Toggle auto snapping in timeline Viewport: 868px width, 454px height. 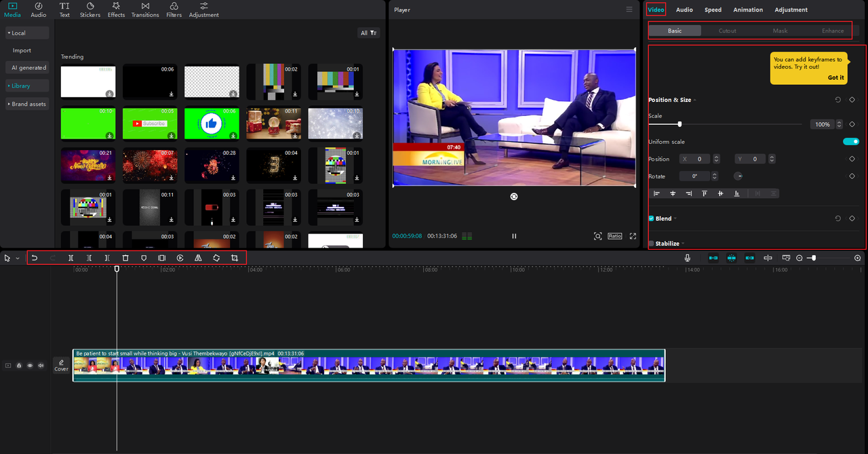(x=732, y=258)
